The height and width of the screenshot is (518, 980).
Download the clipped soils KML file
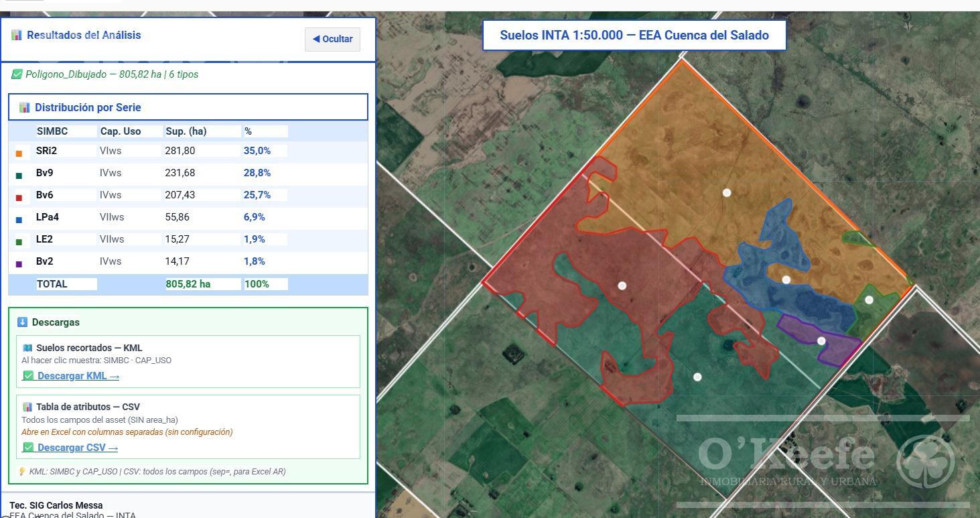click(78, 376)
